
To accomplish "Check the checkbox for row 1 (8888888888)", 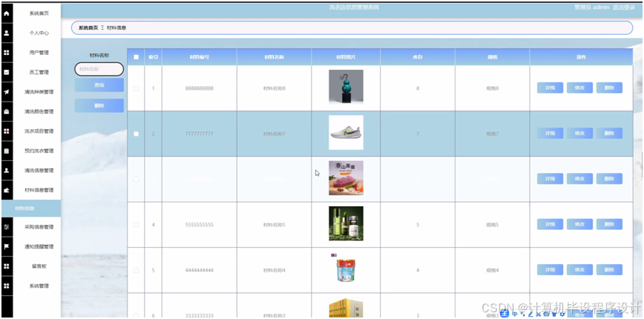I will click(136, 88).
